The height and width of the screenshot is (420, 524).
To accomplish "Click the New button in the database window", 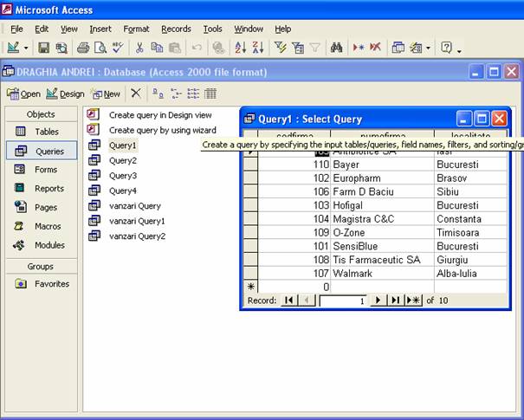I will coord(105,94).
